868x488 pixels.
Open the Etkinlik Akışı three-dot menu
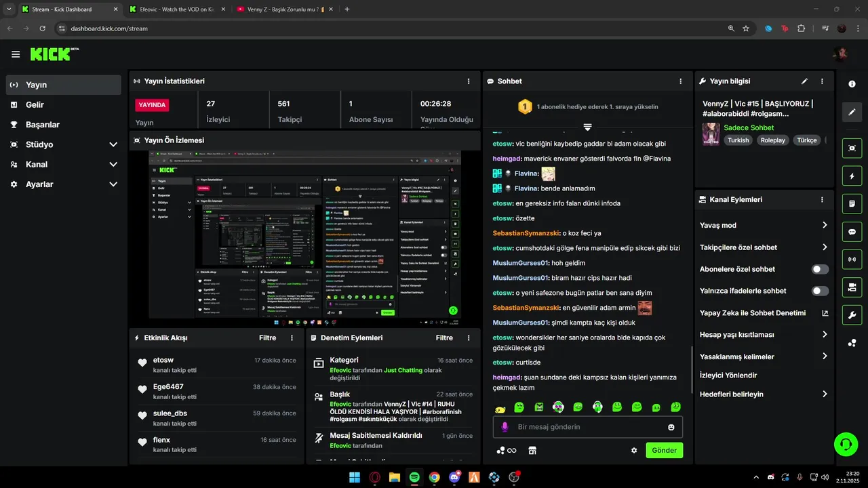coord(292,338)
